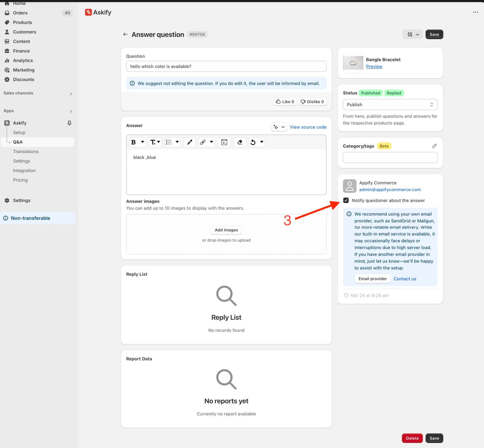The image size is (484, 448).
Task: Click the Dislike thumbs-down button
Action: 312,102
